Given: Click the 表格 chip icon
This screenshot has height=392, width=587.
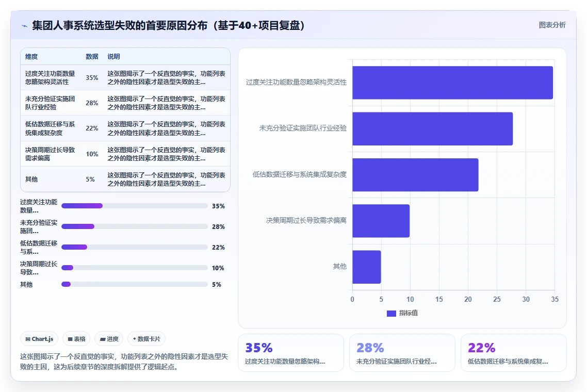Looking at the screenshot, I should pyautogui.click(x=70, y=339).
